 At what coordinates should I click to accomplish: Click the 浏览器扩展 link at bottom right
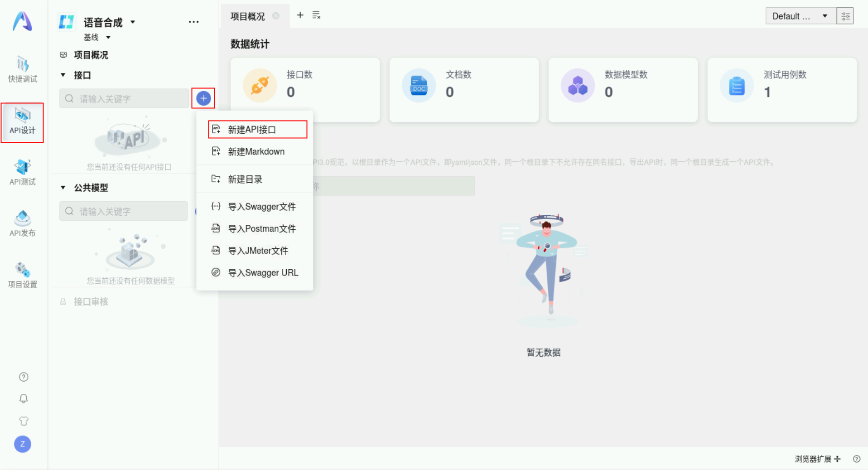814,459
